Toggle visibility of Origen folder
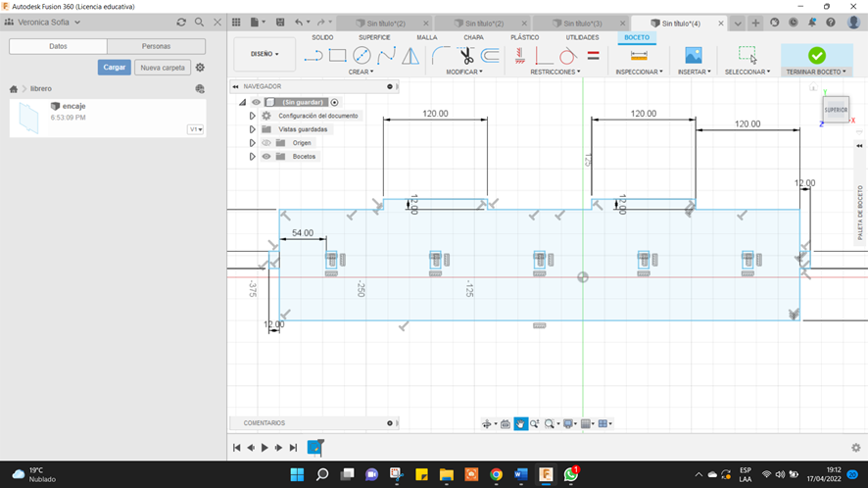 (x=266, y=143)
